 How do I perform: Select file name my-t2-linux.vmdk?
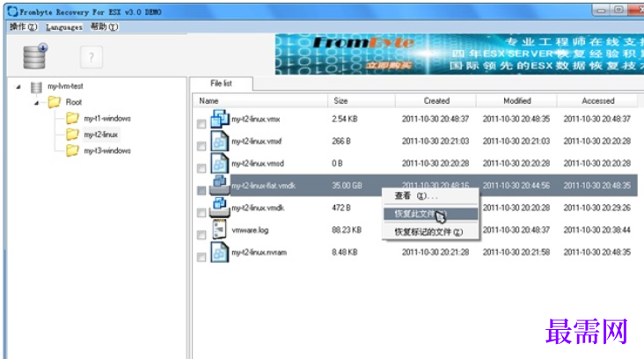[258, 208]
